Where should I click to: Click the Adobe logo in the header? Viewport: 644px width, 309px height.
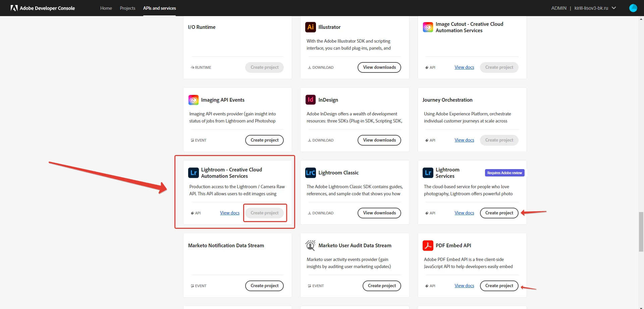[x=14, y=8]
